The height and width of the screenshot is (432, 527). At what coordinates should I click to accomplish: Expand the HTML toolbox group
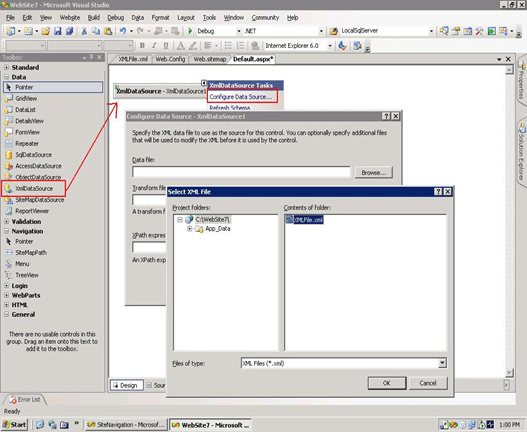(x=6, y=305)
